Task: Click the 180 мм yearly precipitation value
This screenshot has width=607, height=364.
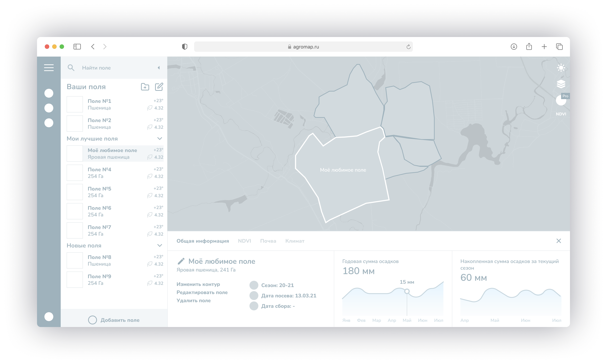Action: click(x=358, y=271)
